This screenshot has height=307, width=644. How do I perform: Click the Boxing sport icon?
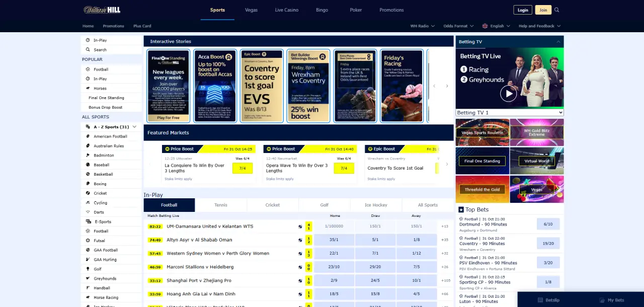[88, 184]
